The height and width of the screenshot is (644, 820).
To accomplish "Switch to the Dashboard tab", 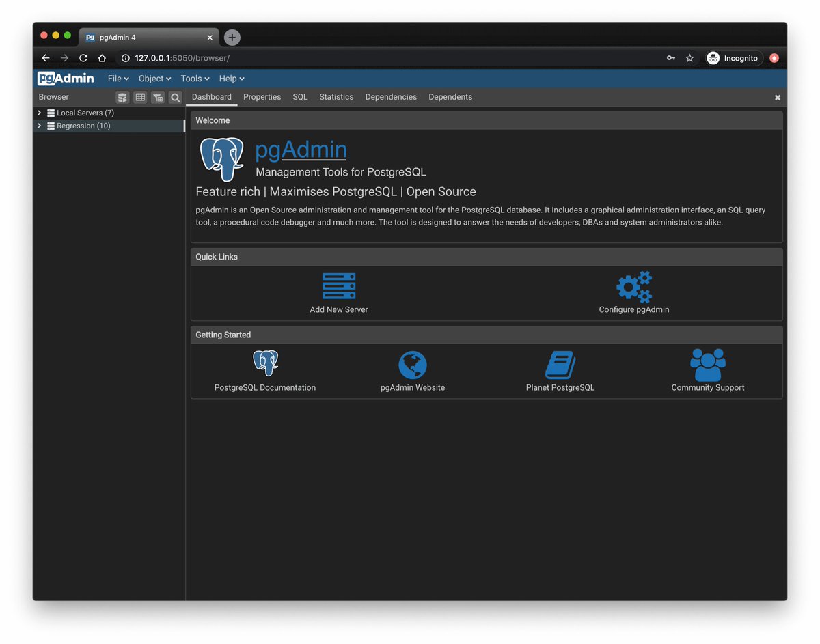I will 212,97.
